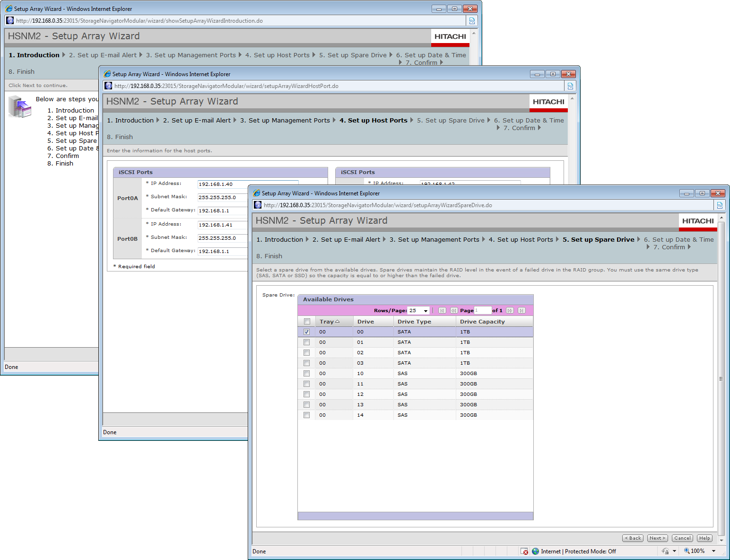This screenshot has width=730, height=560.
Task: Click the popup blocked icon in status bar
Action: point(524,551)
